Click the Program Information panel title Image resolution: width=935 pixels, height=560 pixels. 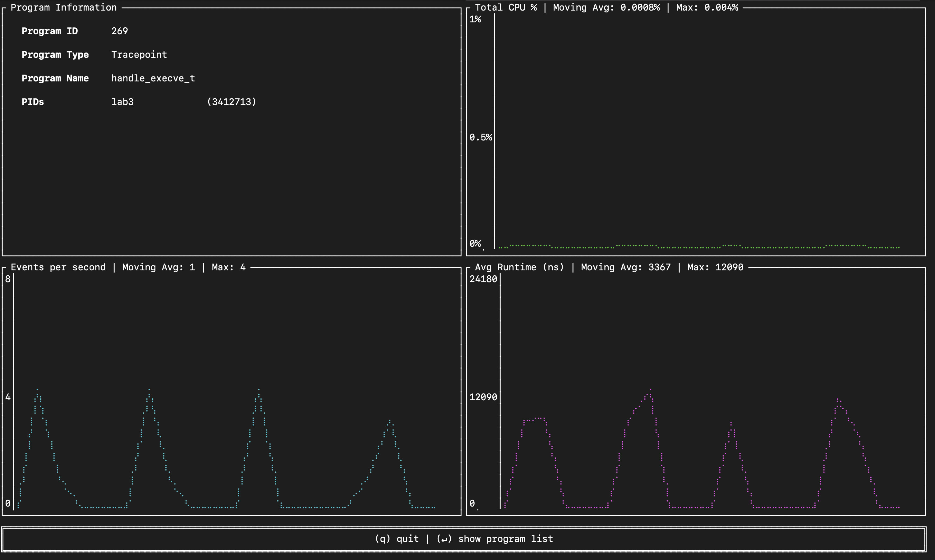63,7
